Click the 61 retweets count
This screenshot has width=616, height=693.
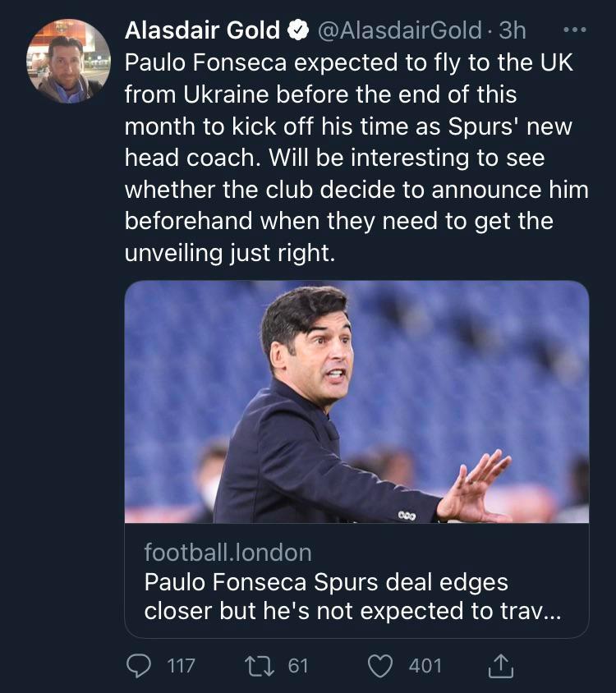(298, 665)
